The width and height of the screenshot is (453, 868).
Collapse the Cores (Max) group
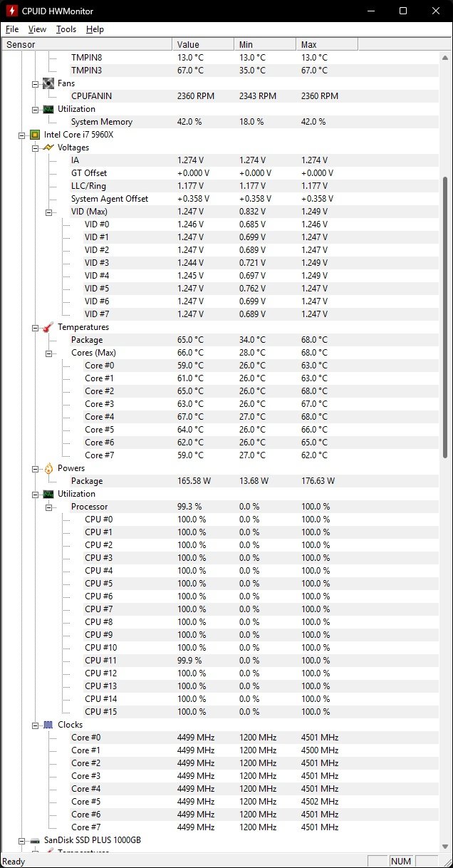(49, 353)
